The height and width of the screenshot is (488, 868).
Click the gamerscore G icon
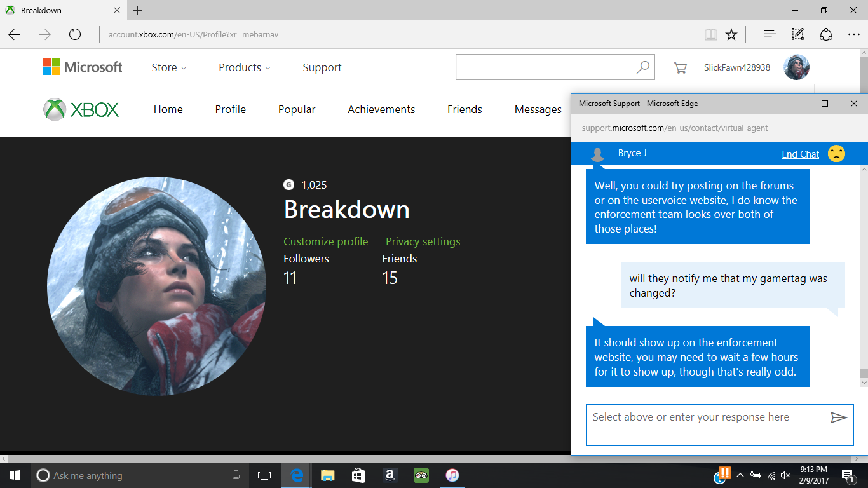[x=288, y=185]
